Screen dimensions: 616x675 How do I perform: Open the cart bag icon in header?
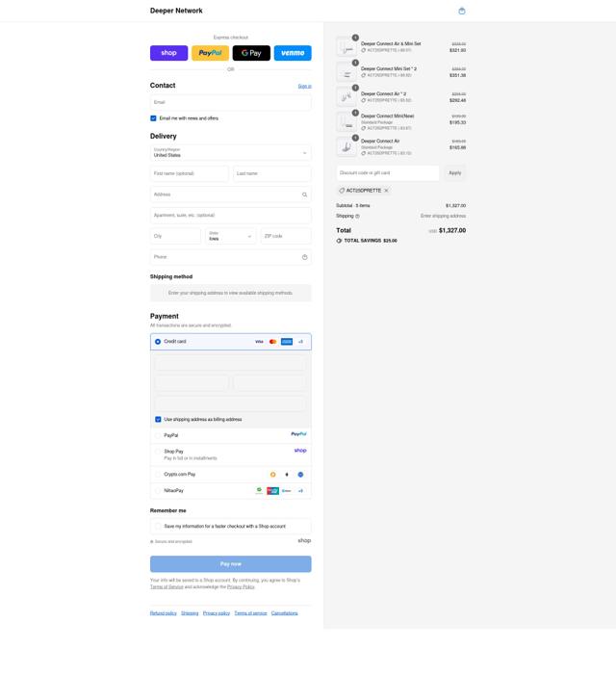[462, 12]
